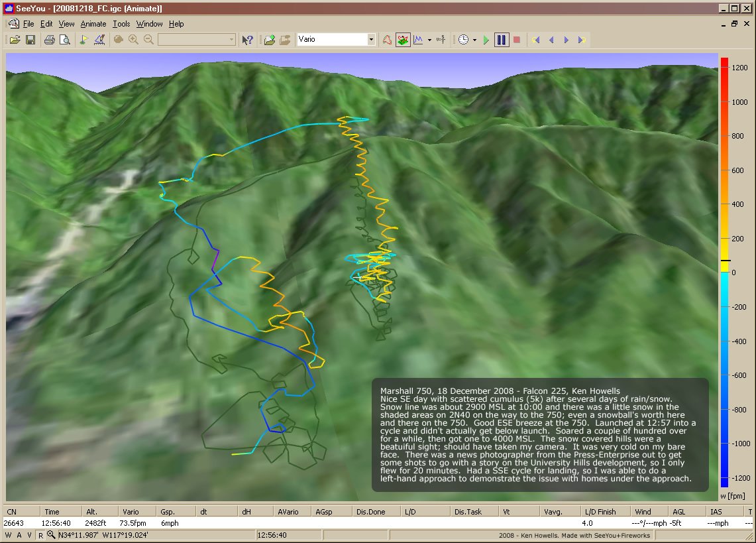
Task: Jump to the first point of the flight
Action: pyautogui.click(x=536, y=40)
